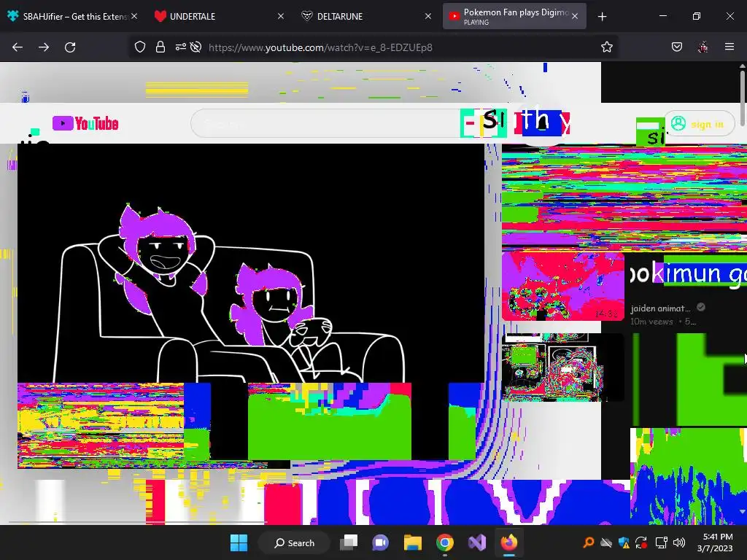This screenshot has height=560, width=747.
Task: Open the second suggested video thumbnail below it
Action: tap(563, 367)
